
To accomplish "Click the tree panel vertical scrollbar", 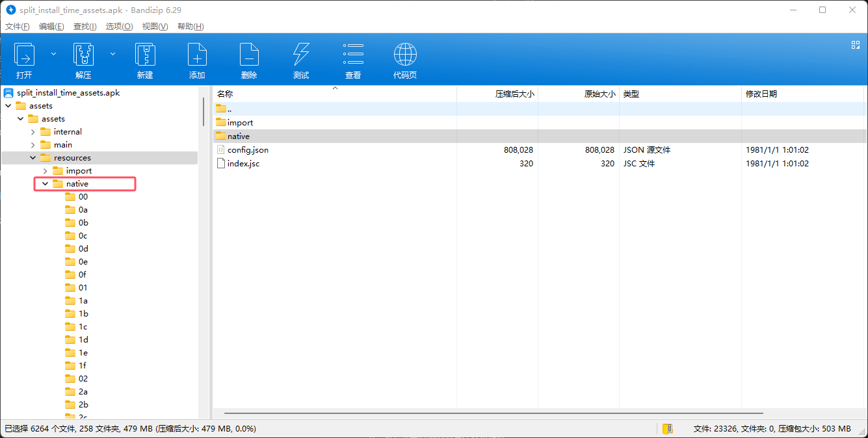I will (x=204, y=112).
